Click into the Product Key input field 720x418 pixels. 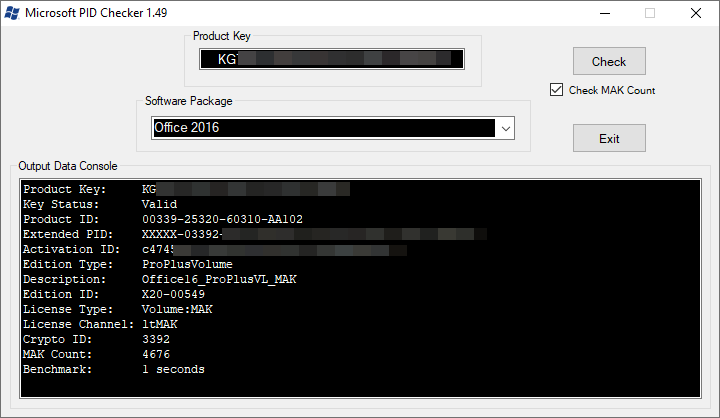(331, 60)
